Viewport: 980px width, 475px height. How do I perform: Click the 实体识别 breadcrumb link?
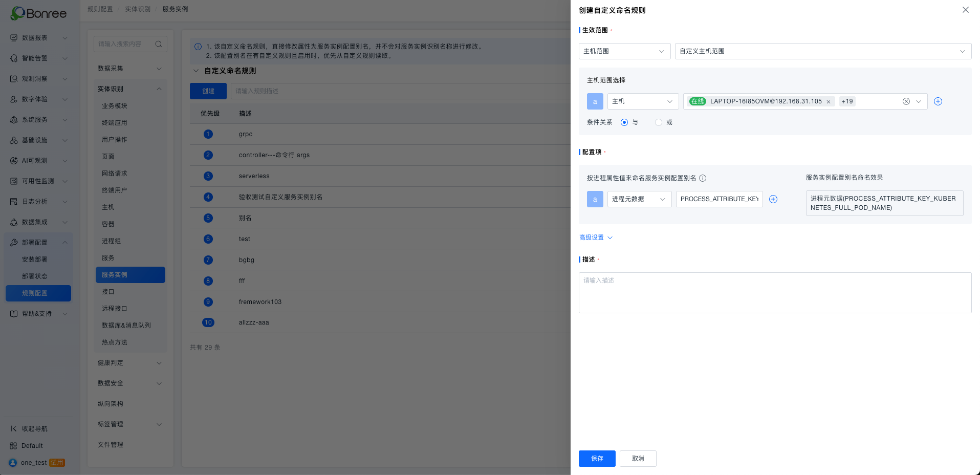[x=138, y=9]
